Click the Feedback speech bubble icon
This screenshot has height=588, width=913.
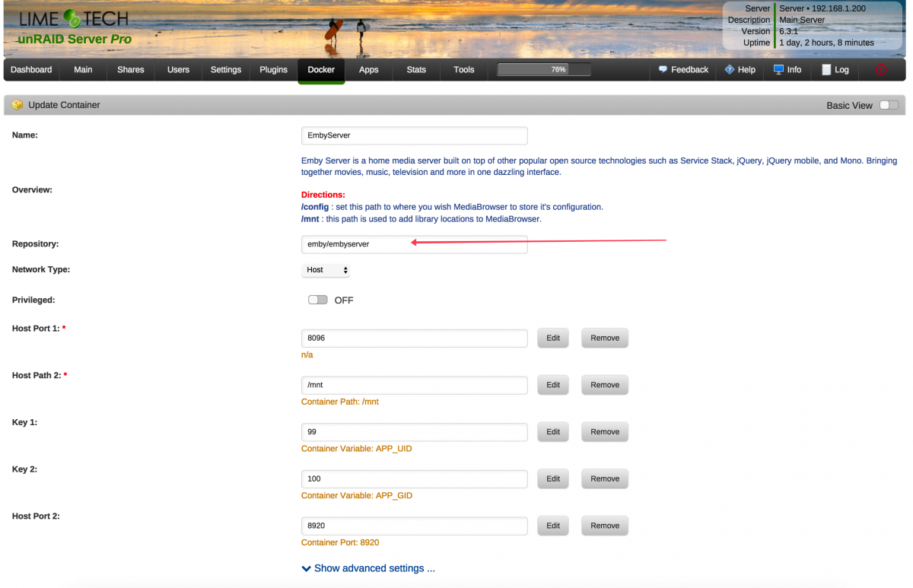(663, 69)
